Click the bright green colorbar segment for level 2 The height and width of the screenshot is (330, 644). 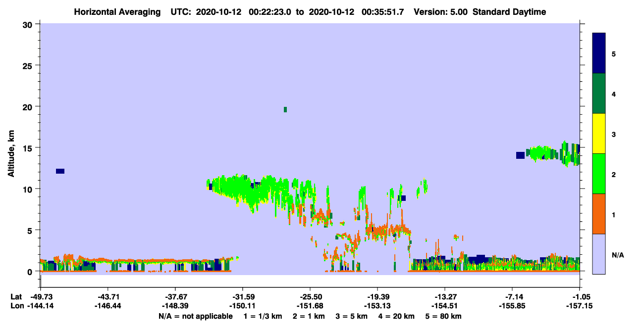[x=599, y=174]
